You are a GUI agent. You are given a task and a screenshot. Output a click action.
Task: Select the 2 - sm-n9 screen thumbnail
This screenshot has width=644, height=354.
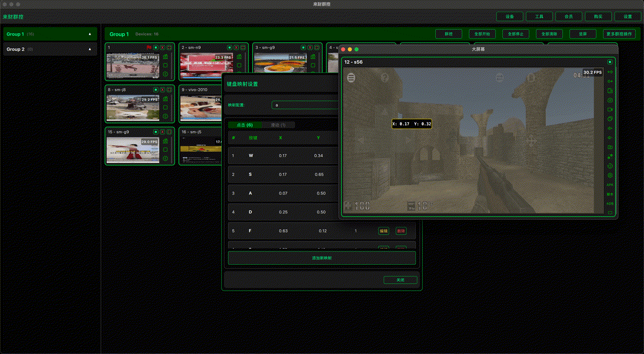click(207, 66)
